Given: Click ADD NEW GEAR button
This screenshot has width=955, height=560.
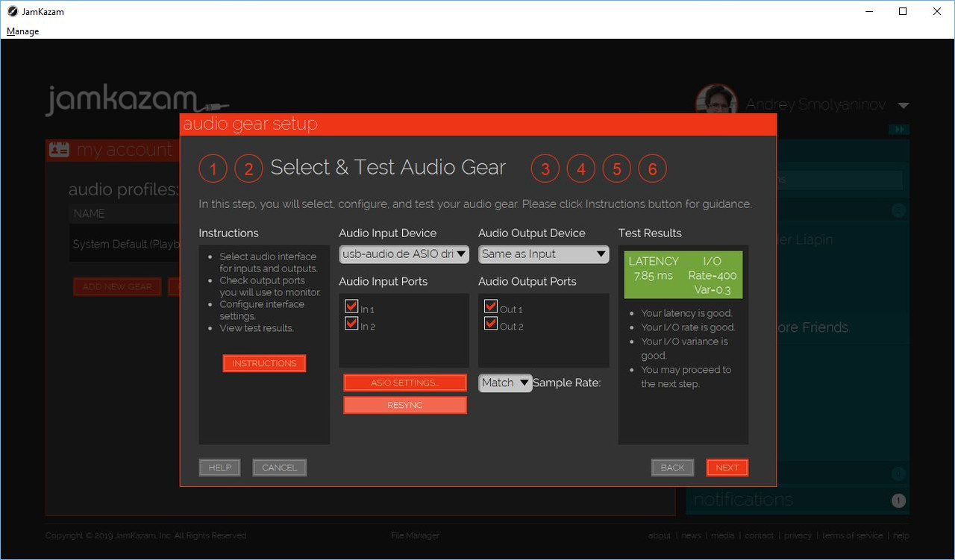Looking at the screenshot, I should (x=117, y=286).
